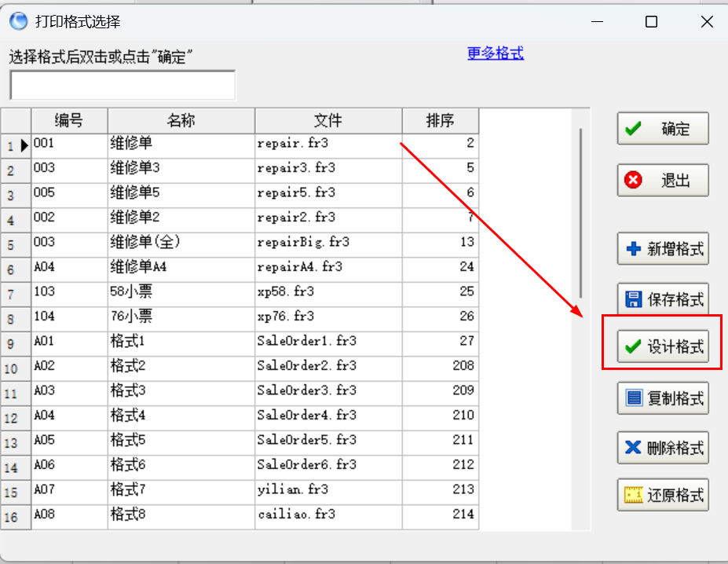Select the SaleOrder2.fr3 file cell
Image resolution: width=728 pixels, height=564 pixels.
[x=328, y=368]
